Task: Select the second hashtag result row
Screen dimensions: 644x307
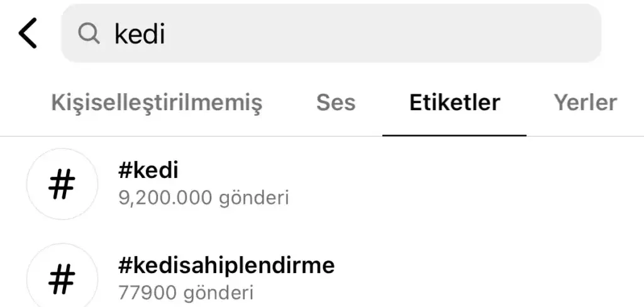Action: coord(377,279)
